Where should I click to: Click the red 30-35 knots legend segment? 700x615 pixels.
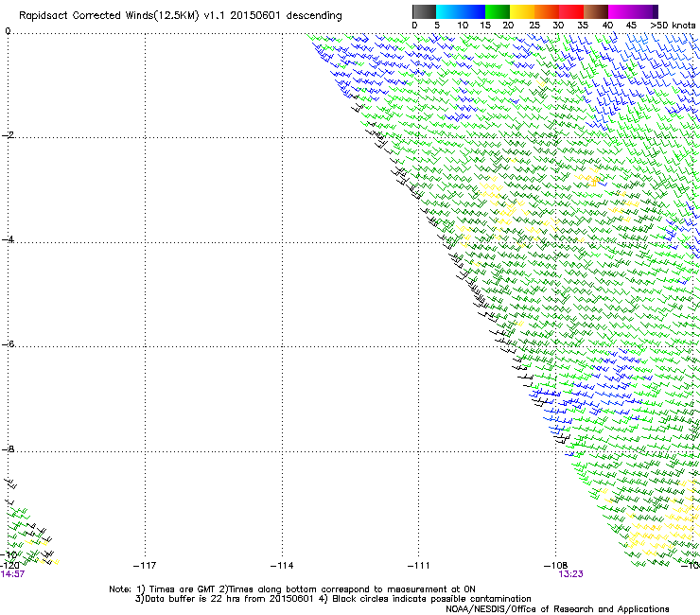(571, 11)
